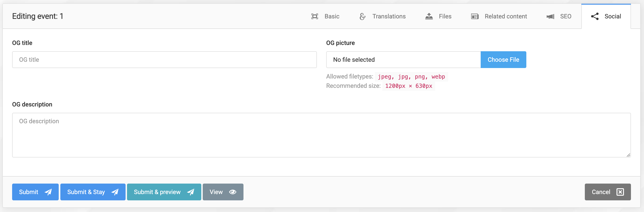Click the Basic tab frame icon
This screenshot has height=212, width=644.
tap(315, 17)
